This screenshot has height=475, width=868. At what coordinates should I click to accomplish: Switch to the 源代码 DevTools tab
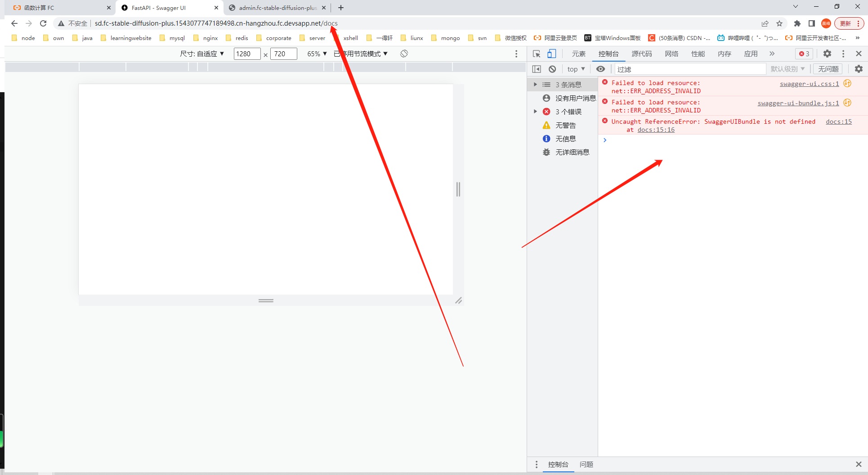(x=642, y=54)
